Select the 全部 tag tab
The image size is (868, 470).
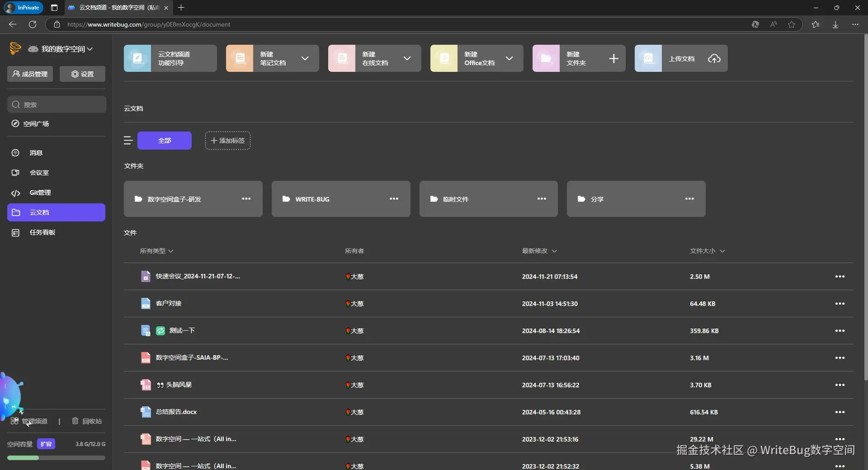tap(165, 141)
